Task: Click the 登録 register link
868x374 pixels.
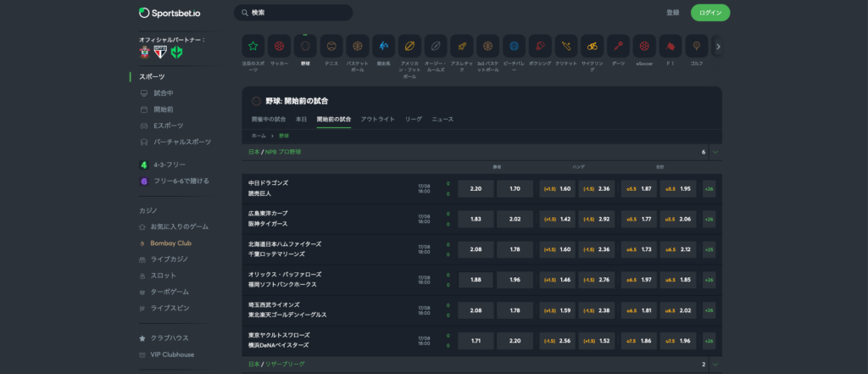Action: pos(673,13)
